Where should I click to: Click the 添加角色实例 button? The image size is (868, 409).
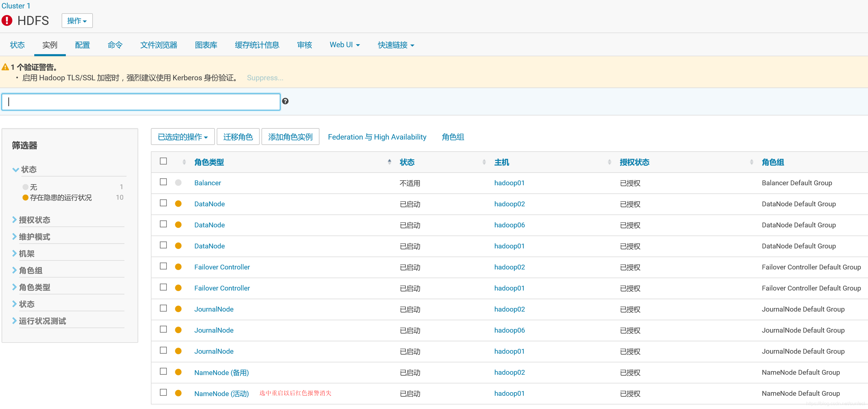[290, 137]
